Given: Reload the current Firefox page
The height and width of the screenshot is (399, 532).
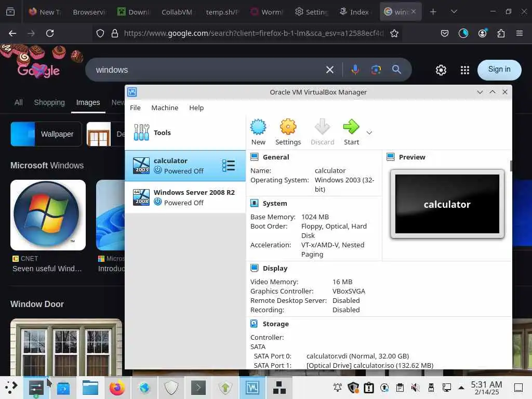Looking at the screenshot, I should click(x=50, y=33).
